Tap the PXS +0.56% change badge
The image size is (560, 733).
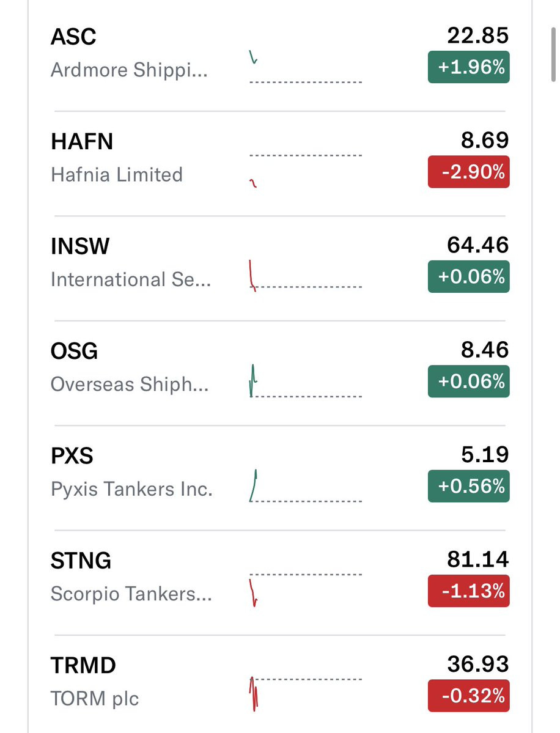tap(468, 486)
